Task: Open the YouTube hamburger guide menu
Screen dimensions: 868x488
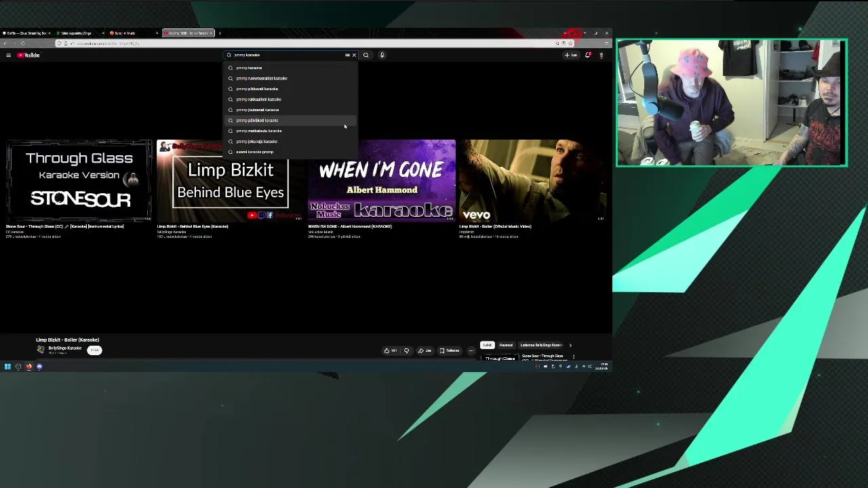Action: point(8,55)
